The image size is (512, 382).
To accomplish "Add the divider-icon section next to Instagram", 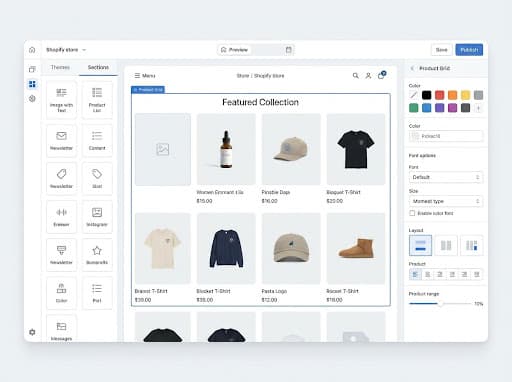I will tap(61, 217).
